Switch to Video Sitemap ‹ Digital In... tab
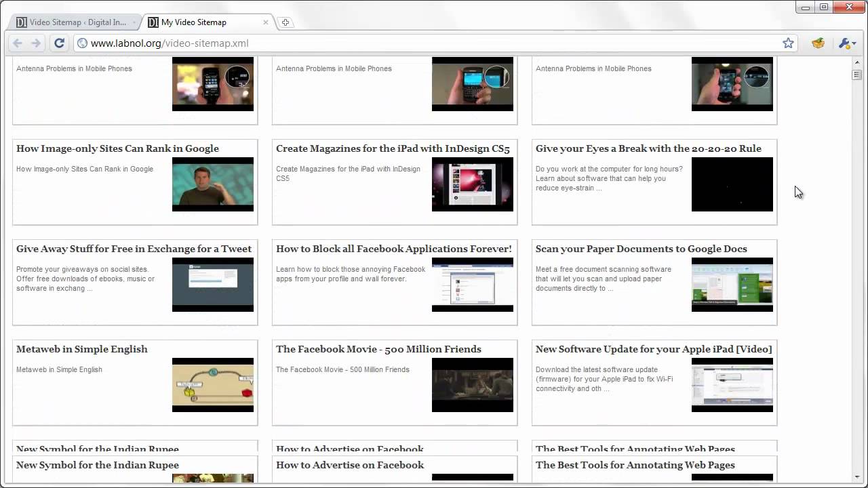868x488 pixels. [75, 22]
